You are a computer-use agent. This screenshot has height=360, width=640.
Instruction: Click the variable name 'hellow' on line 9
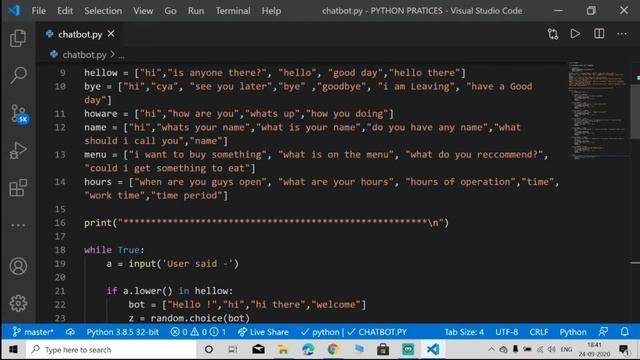click(101, 73)
